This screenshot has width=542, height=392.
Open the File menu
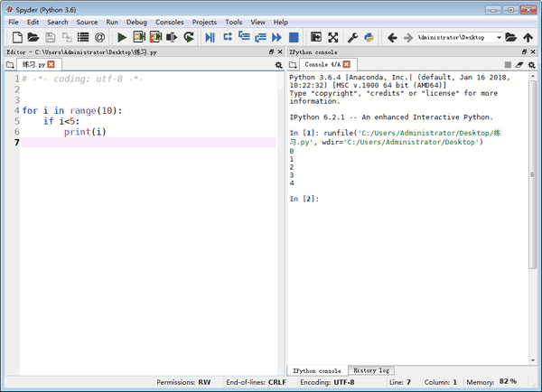(x=14, y=22)
